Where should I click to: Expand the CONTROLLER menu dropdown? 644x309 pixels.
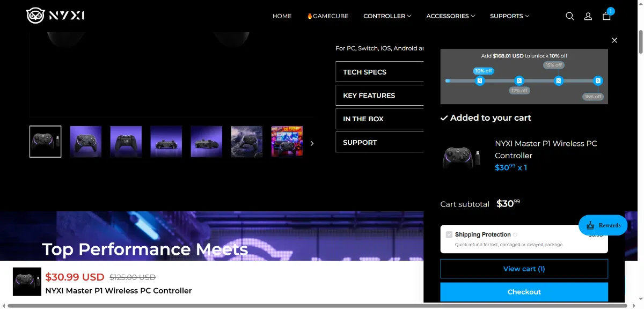tap(387, 16)
